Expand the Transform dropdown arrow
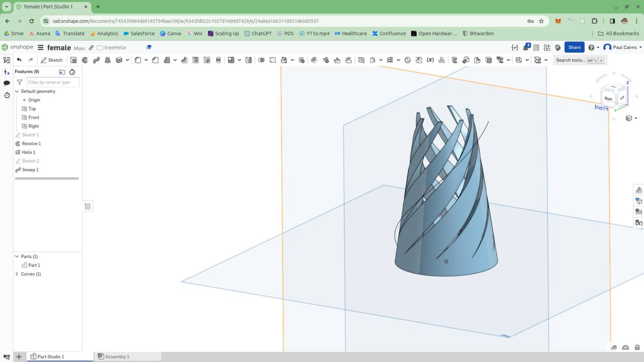The image size is (644, 362). point(292,60)
